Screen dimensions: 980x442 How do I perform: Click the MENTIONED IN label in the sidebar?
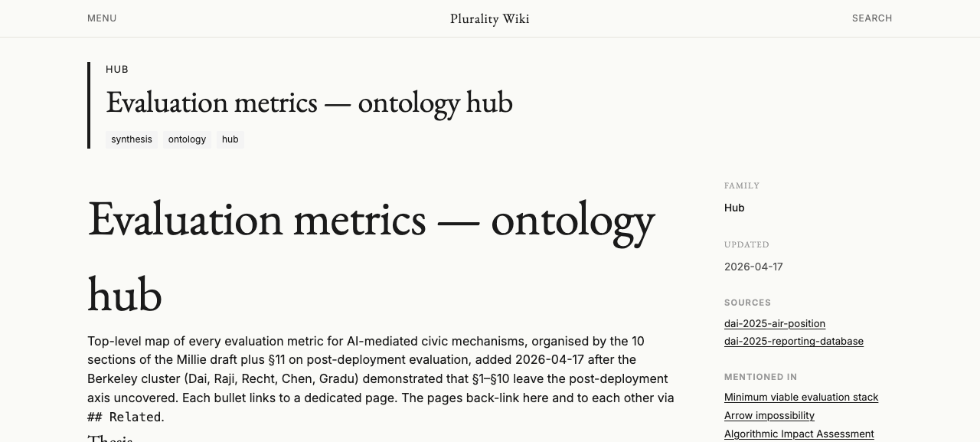[x=761, y=377]
